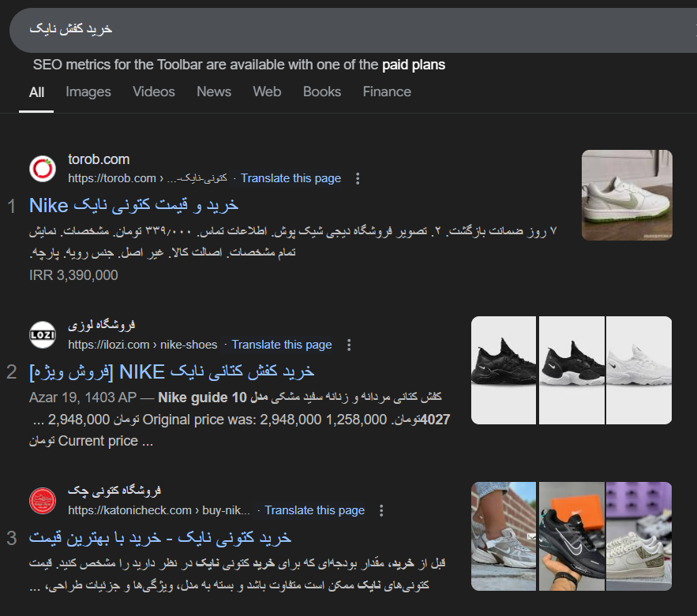Image resolution: width=697 pixels, height=616 pixels.
Task: Switch to the Books tab
Action: pos(322,92)
